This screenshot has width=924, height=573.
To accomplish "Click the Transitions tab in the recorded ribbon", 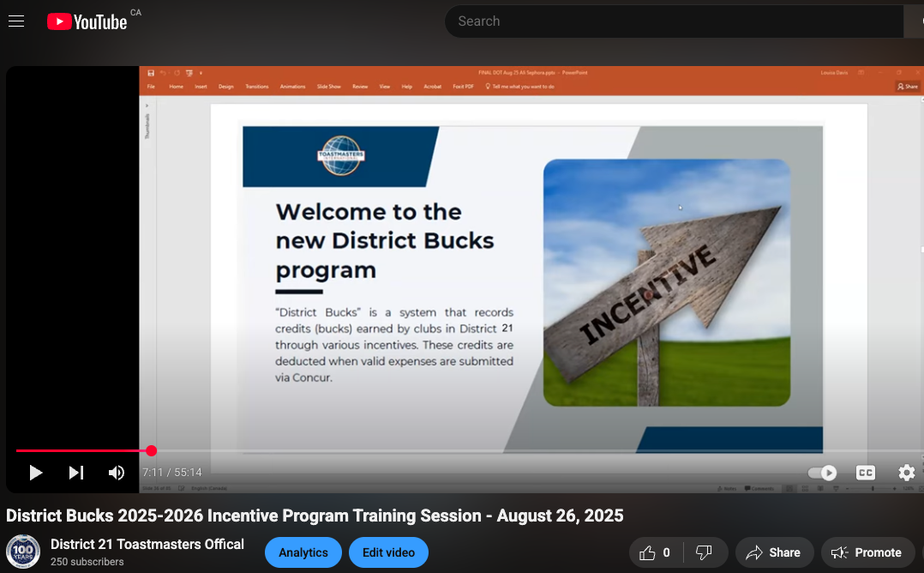I will coord(256,87).
